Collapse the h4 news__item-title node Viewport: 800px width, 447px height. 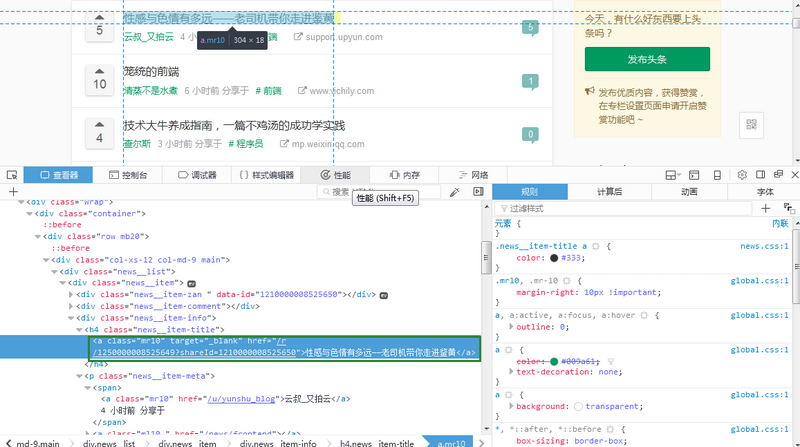(x=79, y=330)
